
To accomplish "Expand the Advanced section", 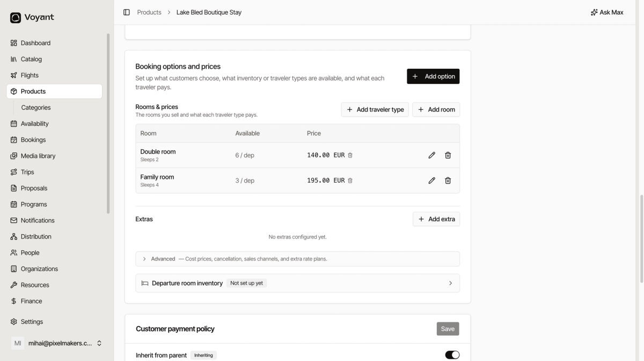I will [298, 259].
